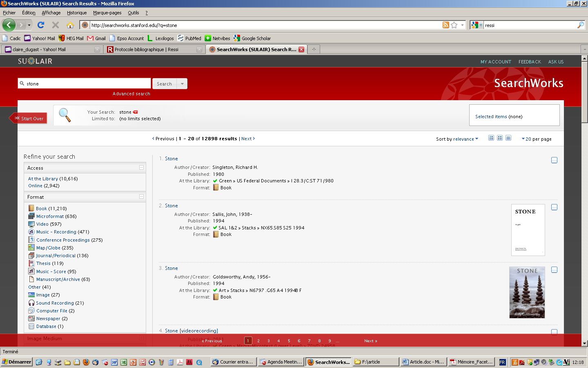Go to the Next results link

coord(248,139)
